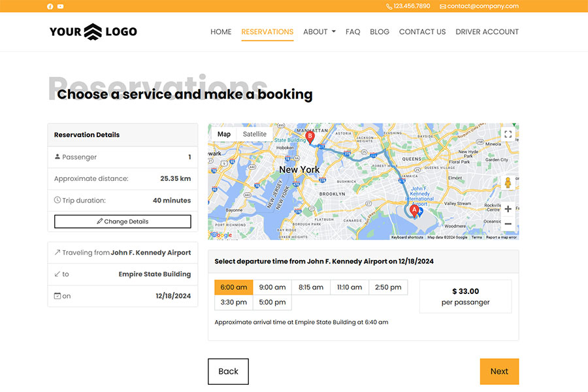Click the Street View pegman icon

508,183
